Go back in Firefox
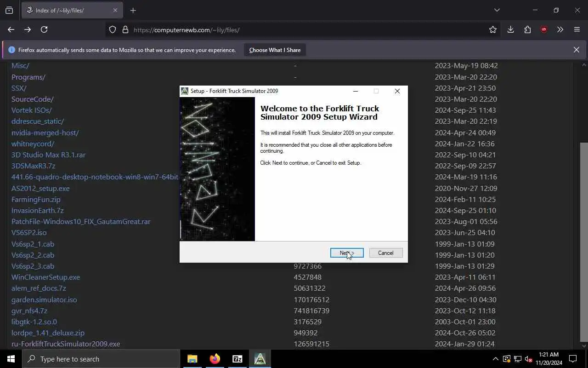This screenshot has height=368, width=588. pos(11,29)
